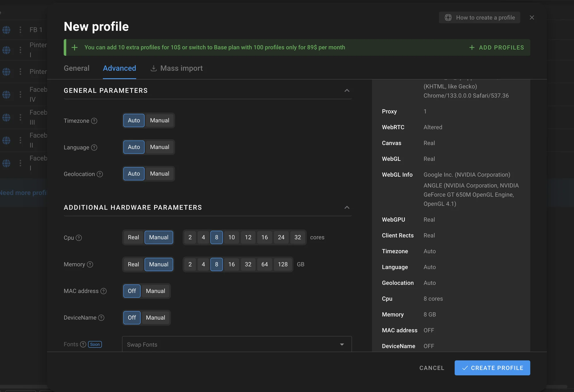Switch Cpu setting to Real
574x392 pixels.
pos(133,237)
